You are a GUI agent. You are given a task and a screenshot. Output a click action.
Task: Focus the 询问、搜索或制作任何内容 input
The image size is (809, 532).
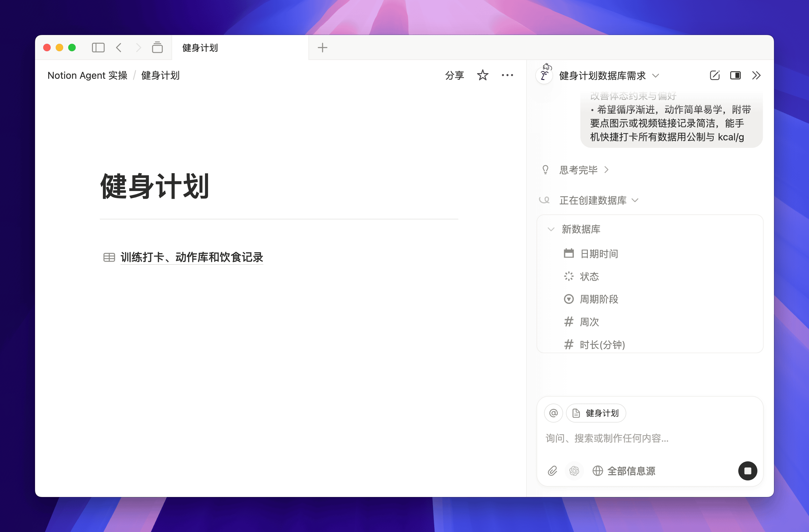click(x=649, y=438)
